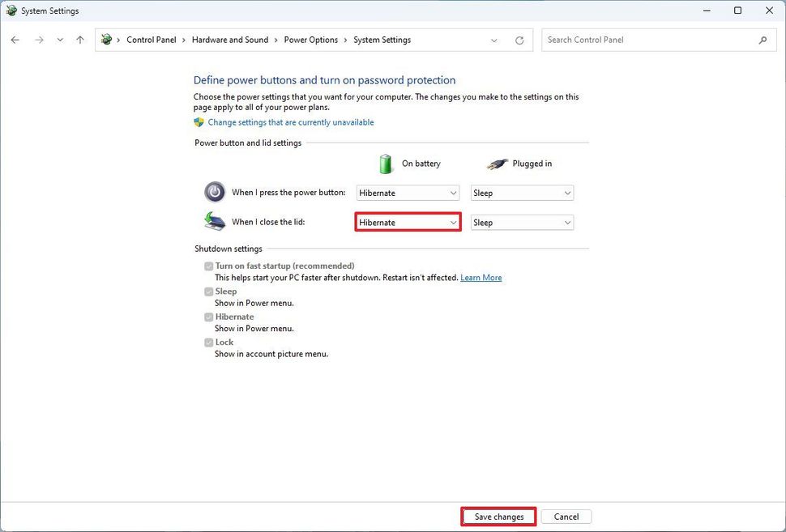The image size is (786, 532).
Task: Enable Turn on fast startup checkbox
Action: coord(209,266)
